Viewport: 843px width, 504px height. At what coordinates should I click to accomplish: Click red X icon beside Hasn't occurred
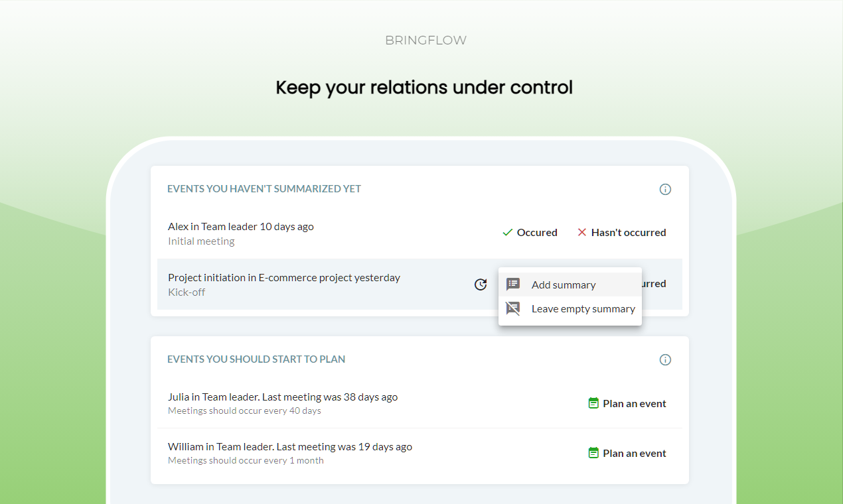pyautogui.click(x=582, y=233)
